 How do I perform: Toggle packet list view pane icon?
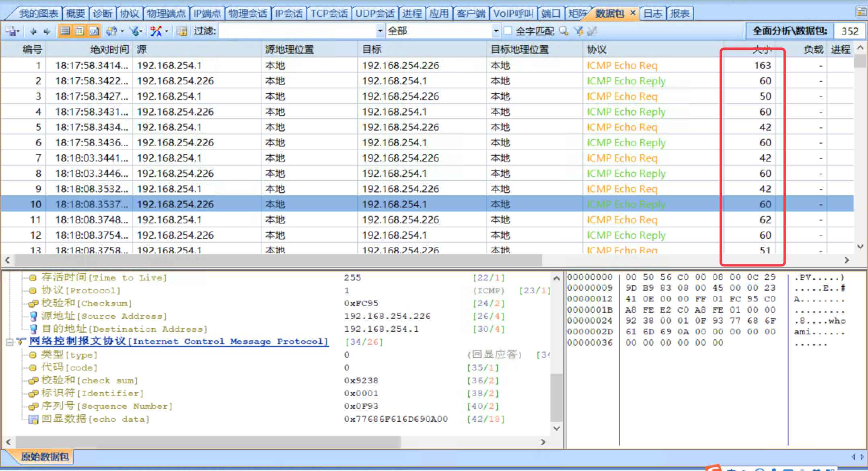(x=65, y=31)
